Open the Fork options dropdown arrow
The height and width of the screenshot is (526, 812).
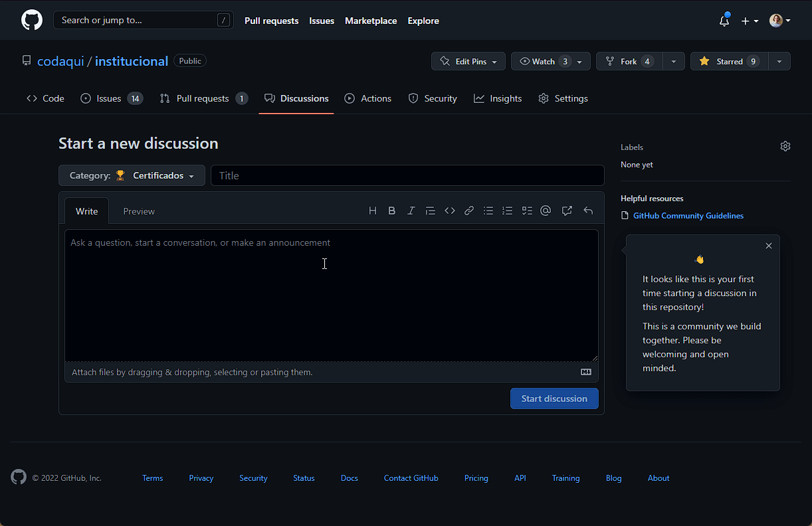coord(674,61)
